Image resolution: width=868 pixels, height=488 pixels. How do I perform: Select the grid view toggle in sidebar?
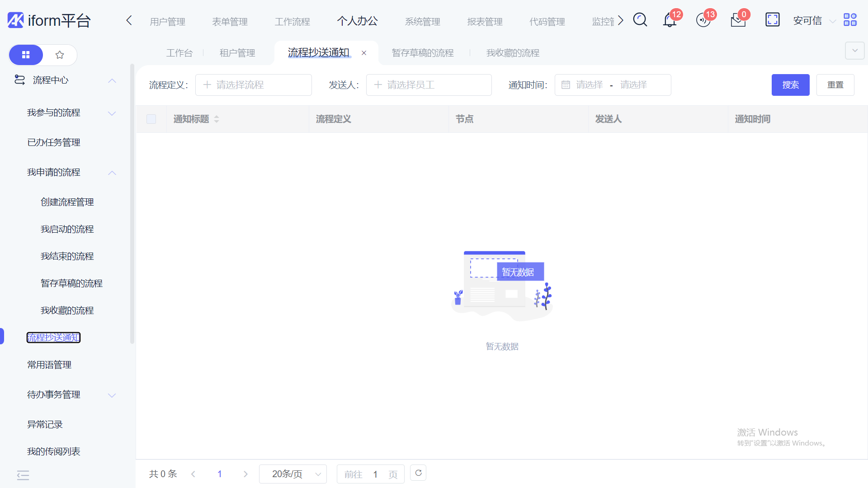[26, 55]
